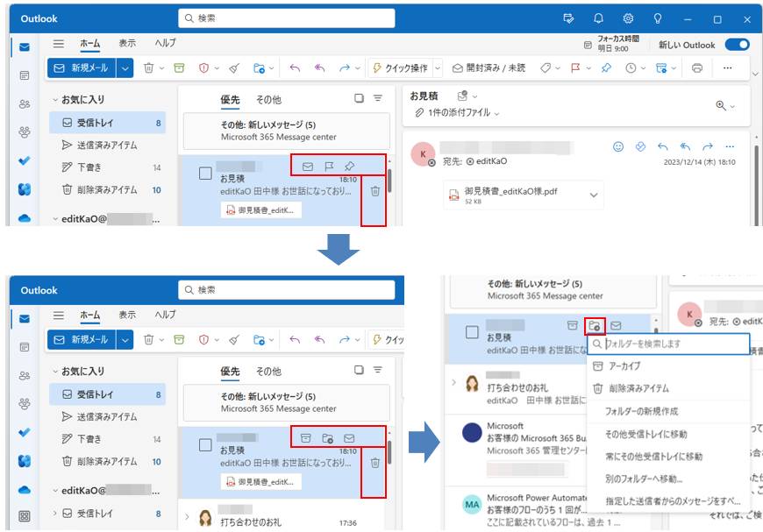Click the 新規メール compose button

pyautogui.click(x=83, y=67)
